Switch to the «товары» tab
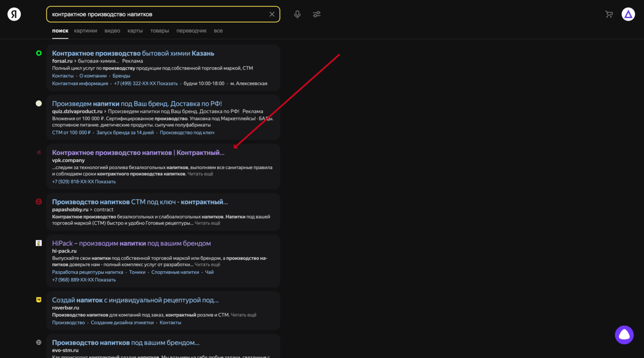Viewport: 644px width, 358px height. [x=160, y=31]
